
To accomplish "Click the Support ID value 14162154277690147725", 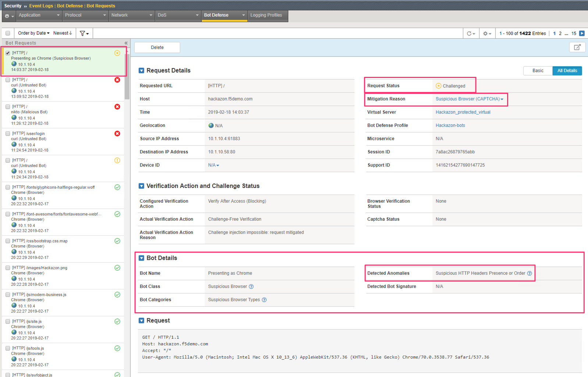I will tap(460, 165).
